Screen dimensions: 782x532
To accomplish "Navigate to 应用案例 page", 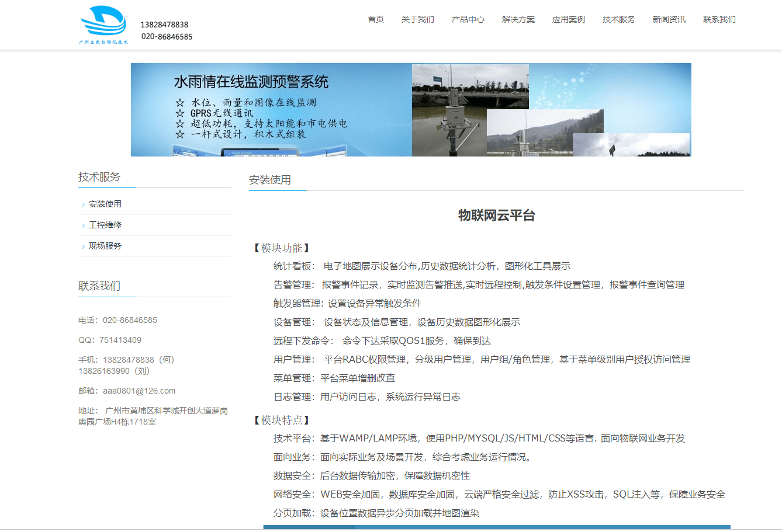I will click(x=568, y=19).
